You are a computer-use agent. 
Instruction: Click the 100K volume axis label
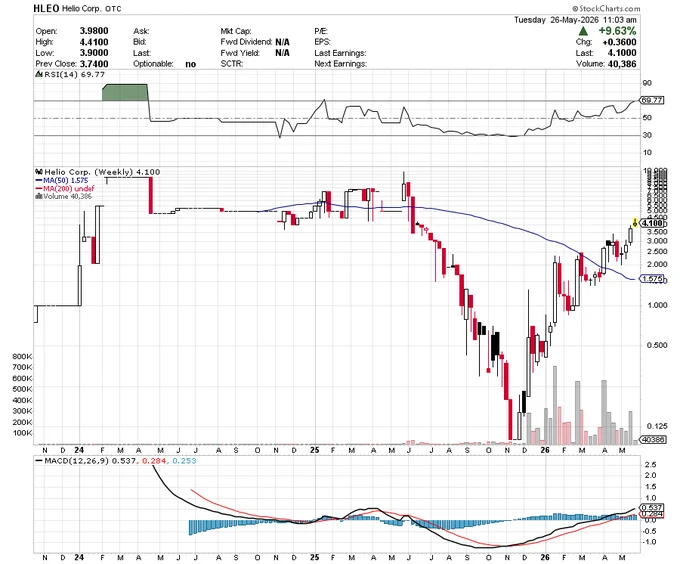(22, 433)
